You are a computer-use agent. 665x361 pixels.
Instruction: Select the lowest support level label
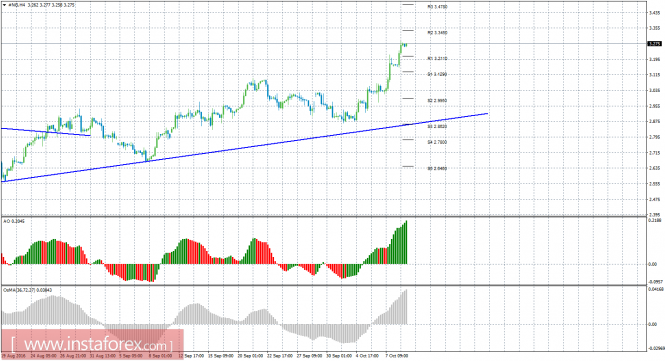point(437,169)
